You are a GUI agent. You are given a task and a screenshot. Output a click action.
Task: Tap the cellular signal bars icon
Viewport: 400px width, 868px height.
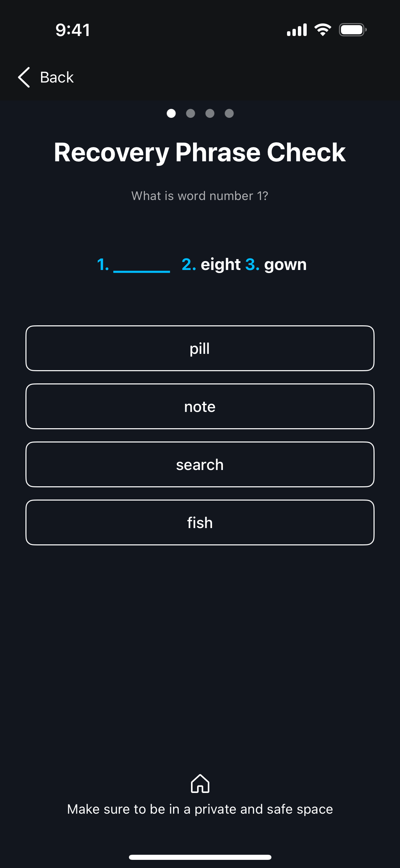[x=297, y=30]
